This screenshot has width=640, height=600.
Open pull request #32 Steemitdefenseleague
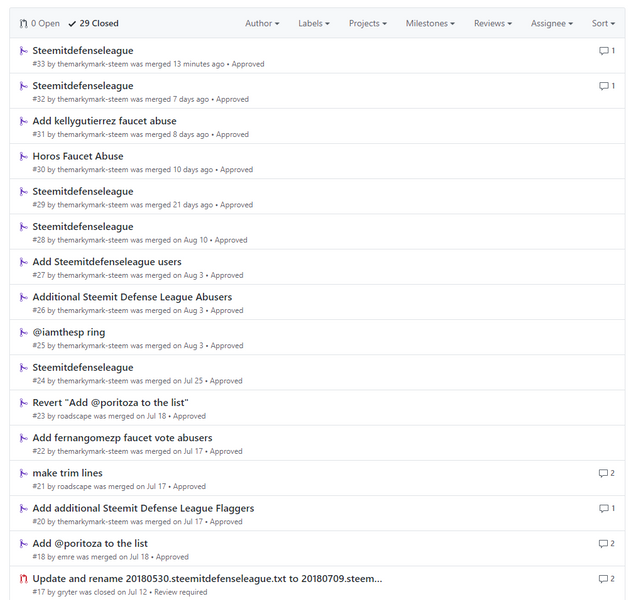[x=83, y=86]
